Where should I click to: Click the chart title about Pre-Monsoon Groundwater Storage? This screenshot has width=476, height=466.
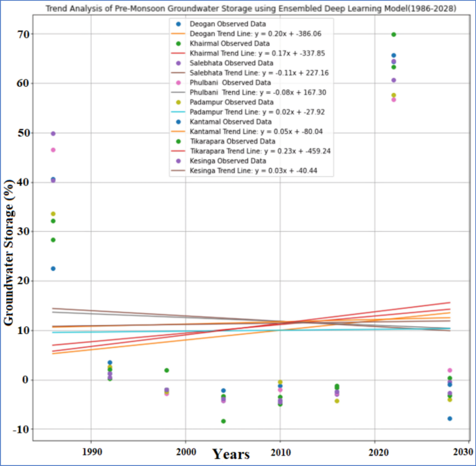pos(251,8)
